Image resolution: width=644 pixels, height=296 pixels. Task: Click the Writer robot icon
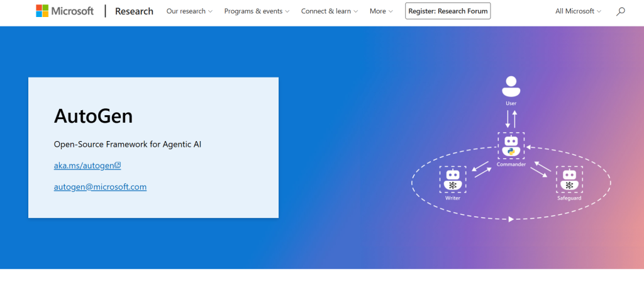(453, 179)
